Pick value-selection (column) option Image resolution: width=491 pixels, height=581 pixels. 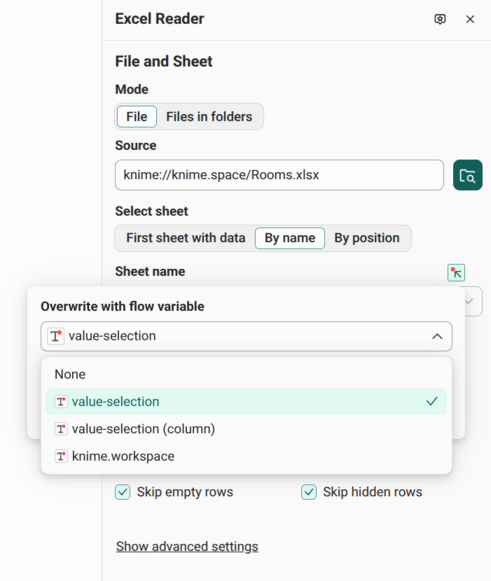[x=246, y=429]
